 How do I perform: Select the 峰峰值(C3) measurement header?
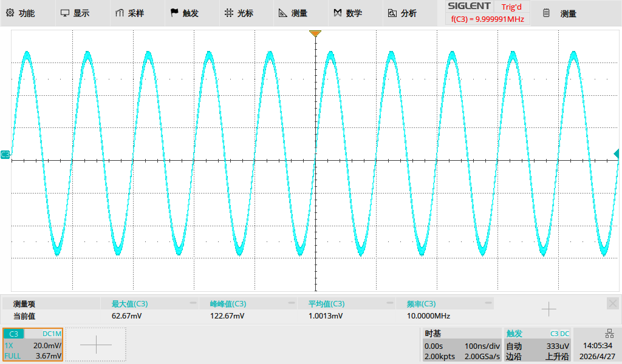click(228, 304)
